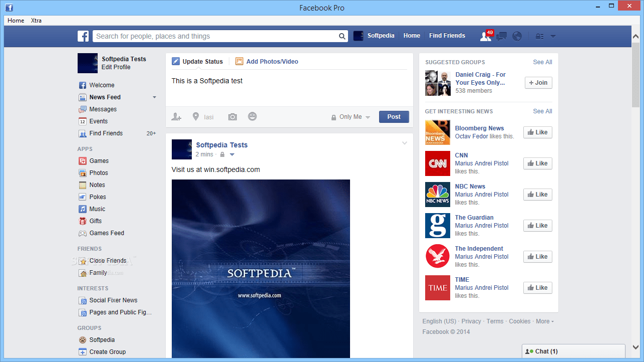This screenshot has width=644, height=362.
Task: Expand the News Feed options chevron
Action: [x=154, y=97]
